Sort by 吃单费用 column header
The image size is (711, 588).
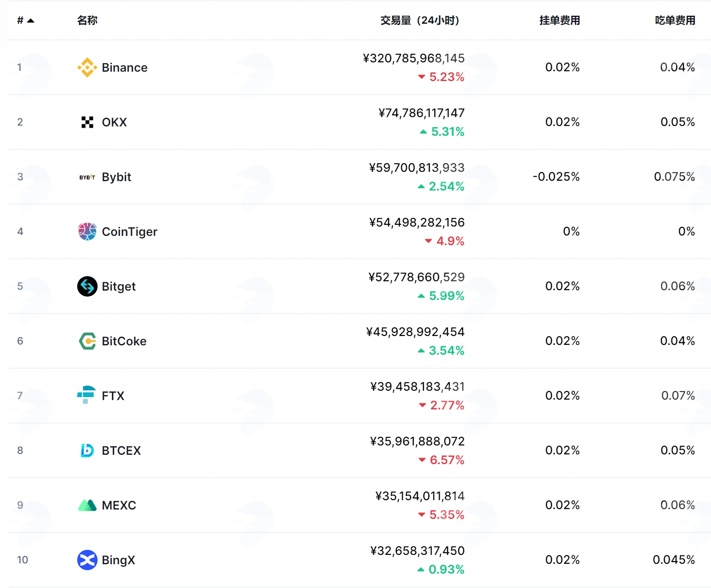coord(675,20)
